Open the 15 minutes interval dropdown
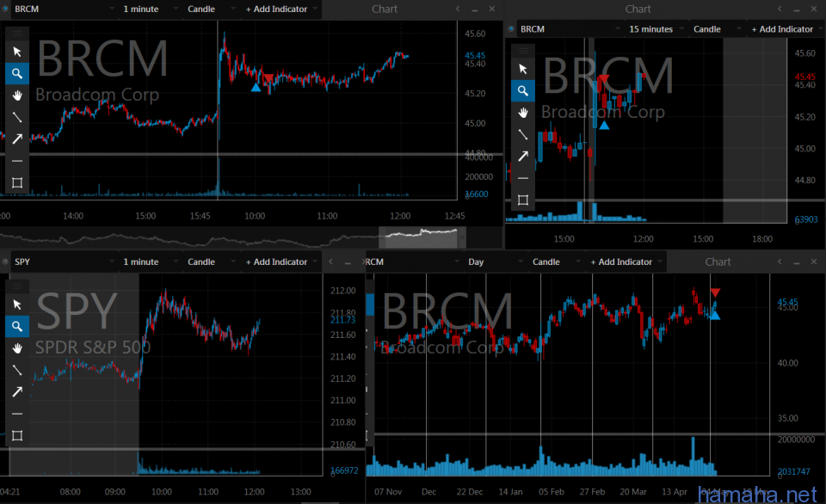 tap(656, 29)
